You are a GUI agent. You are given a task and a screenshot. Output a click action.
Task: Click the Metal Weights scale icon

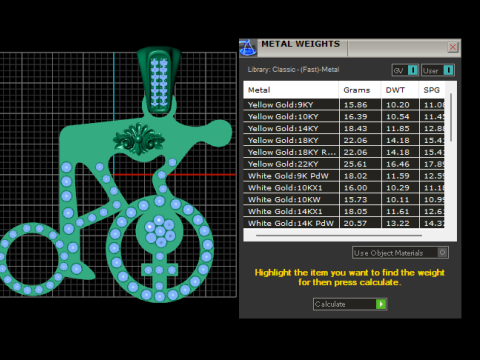pyautogui.click(x=248, y=48)
